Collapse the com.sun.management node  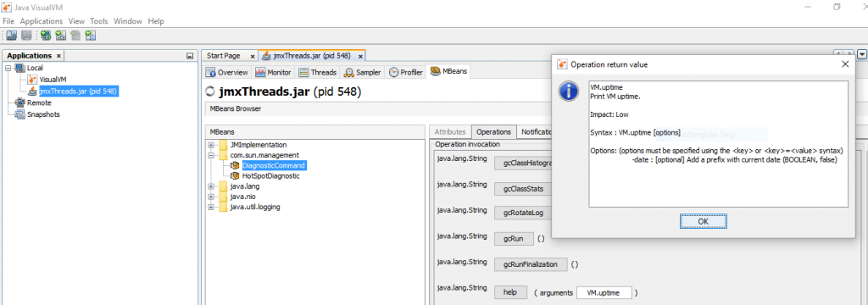(x=211, y=156)
